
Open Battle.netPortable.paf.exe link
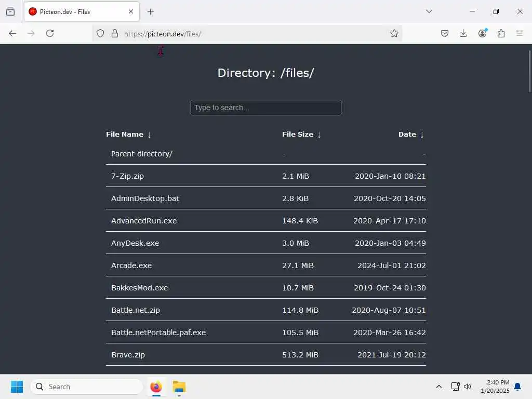pos(158,332)
